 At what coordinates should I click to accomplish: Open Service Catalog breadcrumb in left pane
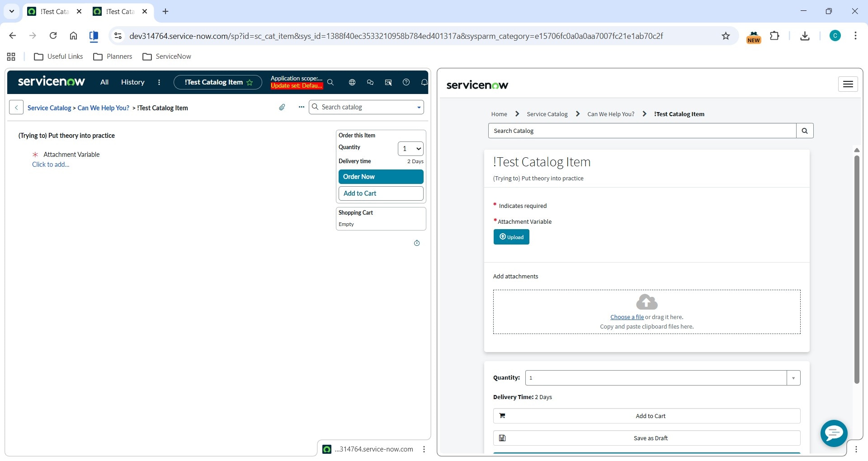49,108
